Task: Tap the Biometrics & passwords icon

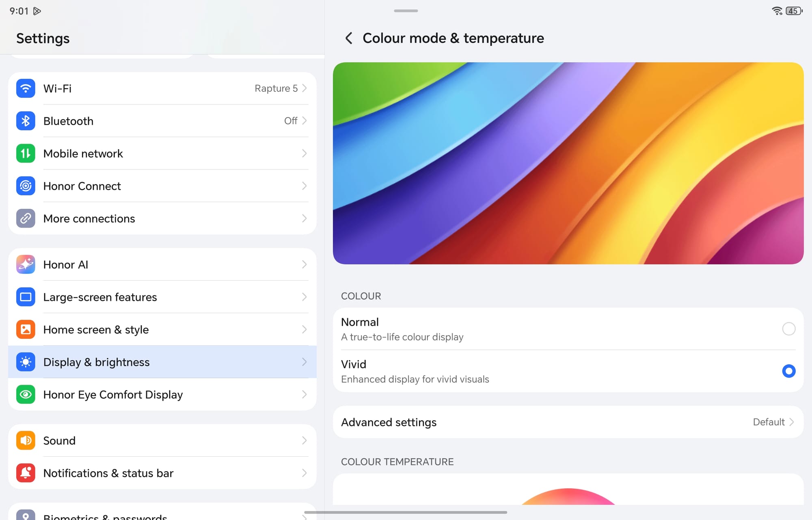Action: coord(26,515)
